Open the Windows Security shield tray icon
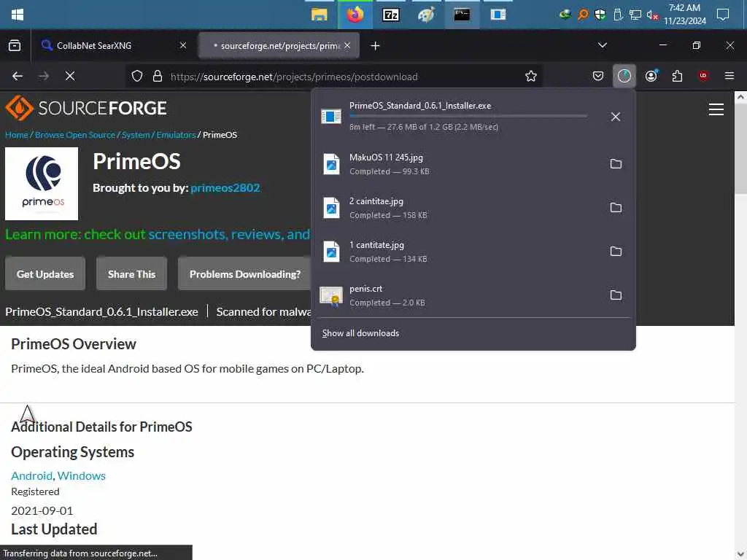 pyautogui.click(x=600, y=15)
